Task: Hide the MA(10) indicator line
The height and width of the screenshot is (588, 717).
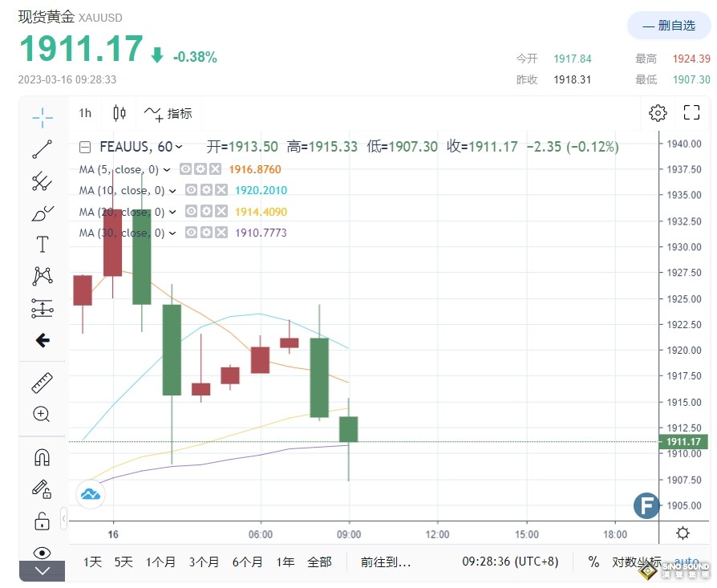Action: tap(190, 190)
